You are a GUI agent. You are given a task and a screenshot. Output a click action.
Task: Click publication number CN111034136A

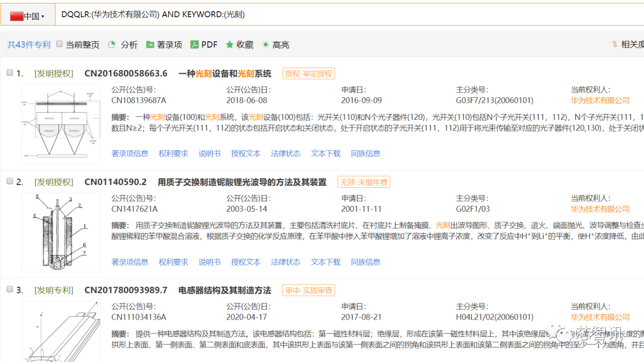click(x=138, y=317)
